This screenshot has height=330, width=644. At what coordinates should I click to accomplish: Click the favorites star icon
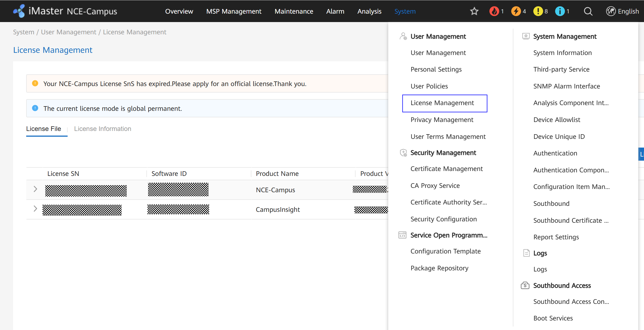click(474, 11)
